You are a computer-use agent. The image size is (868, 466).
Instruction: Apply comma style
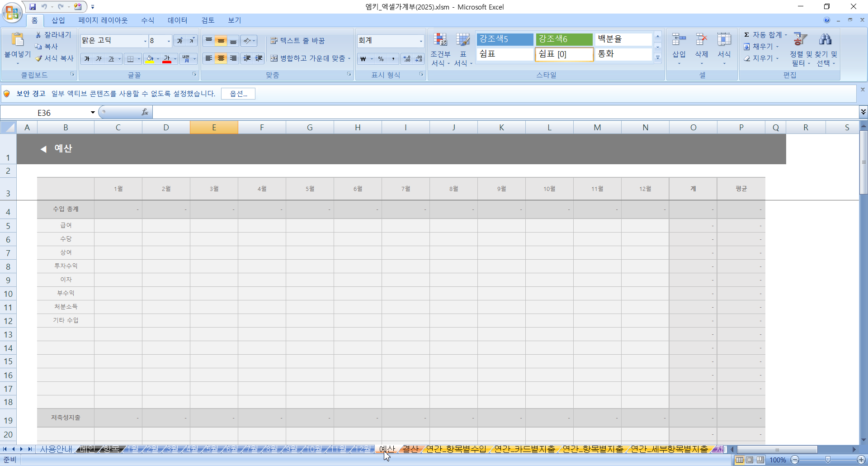click(x=393, y=59)
